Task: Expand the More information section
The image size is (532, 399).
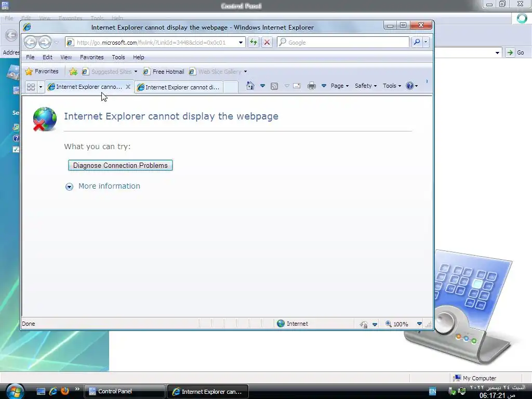Action: pyautogui.click(x=103, y=187)
